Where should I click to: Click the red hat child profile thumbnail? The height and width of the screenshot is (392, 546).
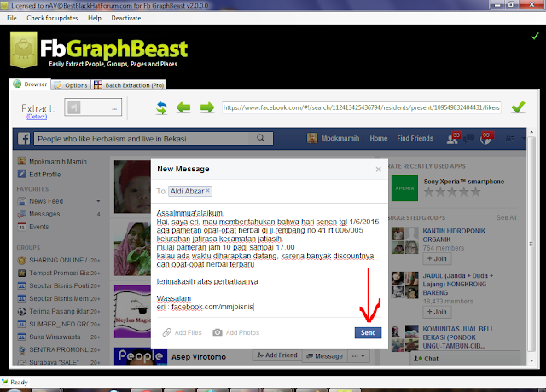[132, 187]
